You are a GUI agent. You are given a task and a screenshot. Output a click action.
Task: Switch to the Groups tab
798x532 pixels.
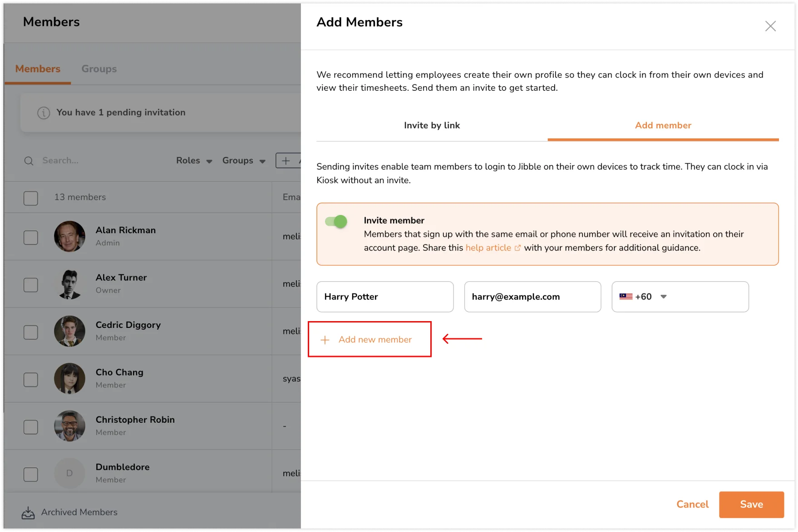point(99,69)
